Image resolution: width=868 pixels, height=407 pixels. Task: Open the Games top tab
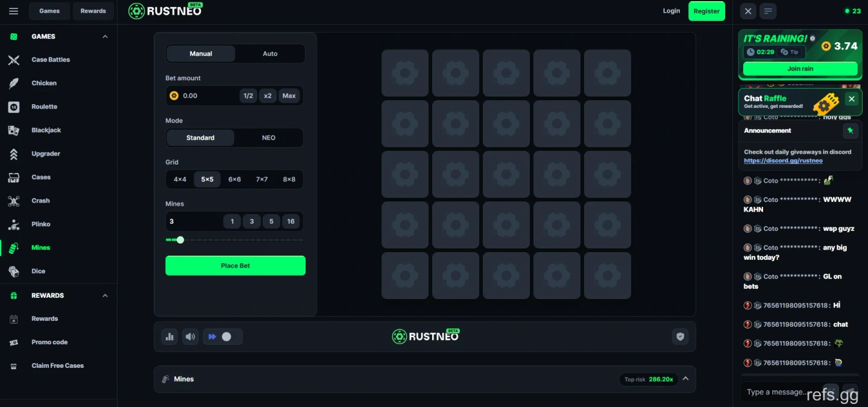[x=49, y=11]
